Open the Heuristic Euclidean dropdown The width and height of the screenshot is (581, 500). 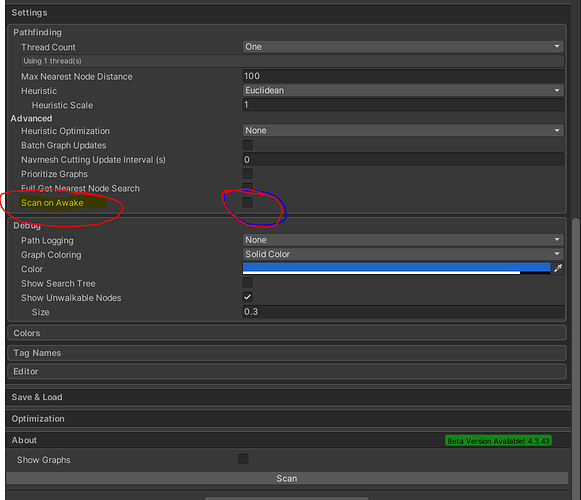403,90
